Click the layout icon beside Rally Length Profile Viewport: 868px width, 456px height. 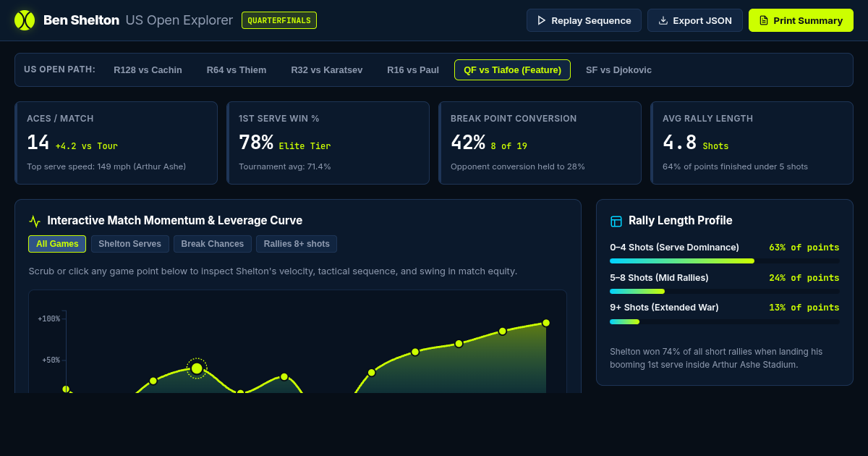click(x=616, y=221)
